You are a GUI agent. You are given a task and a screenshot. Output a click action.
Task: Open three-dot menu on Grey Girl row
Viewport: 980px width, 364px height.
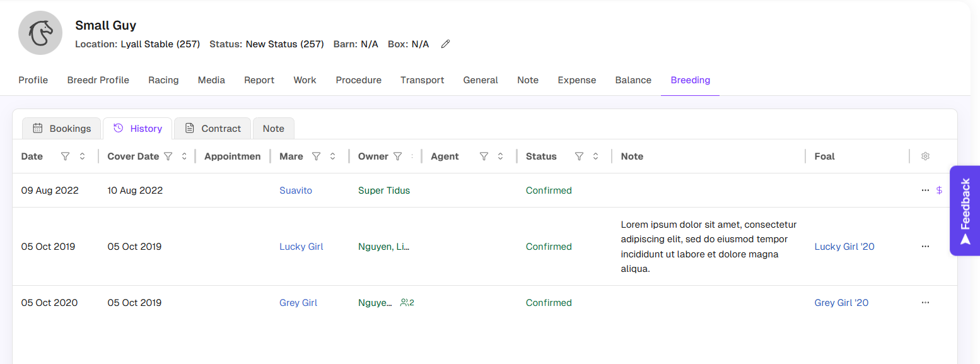[925, 303]
